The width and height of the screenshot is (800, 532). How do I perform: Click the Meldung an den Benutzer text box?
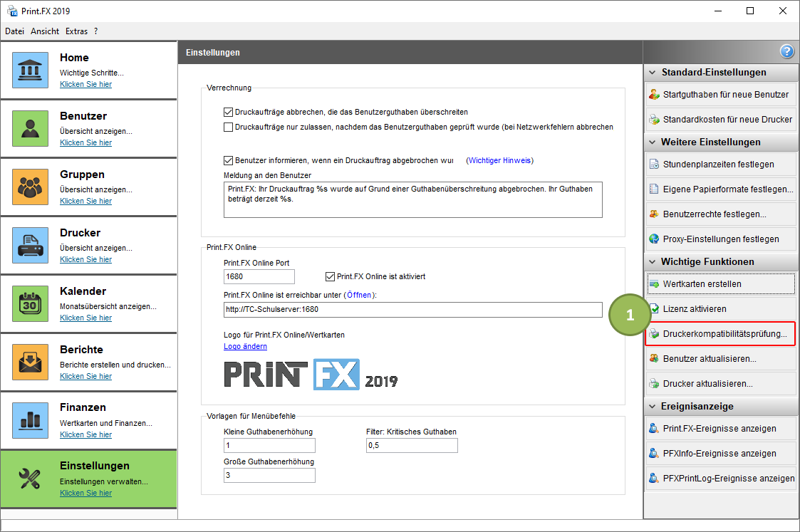[412, 200]
